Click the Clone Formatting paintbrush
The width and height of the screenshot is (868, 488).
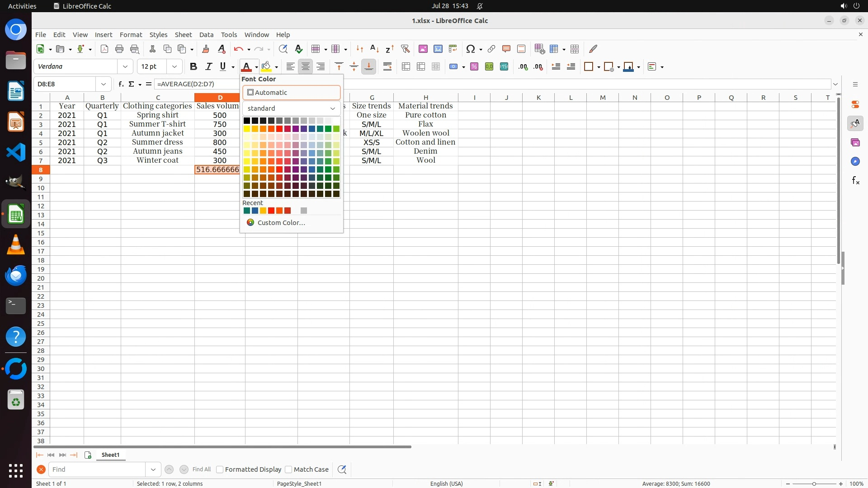[206, 49]
